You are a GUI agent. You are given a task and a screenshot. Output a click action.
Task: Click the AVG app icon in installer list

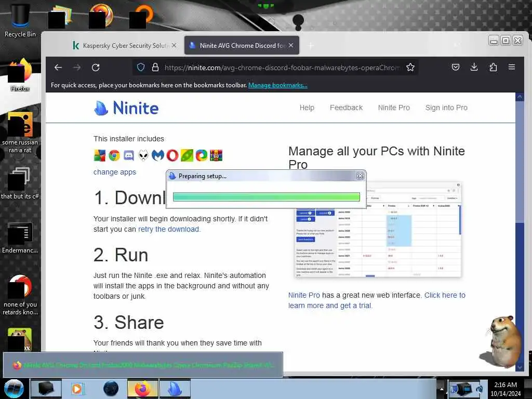point(100,155)
